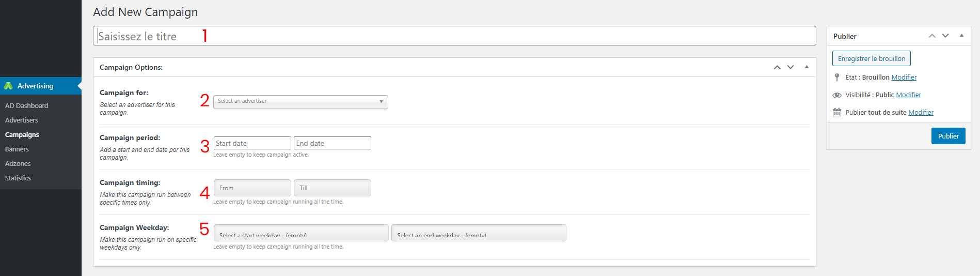This screenshot has width=980, height=276.
Task: Click the Advertising menu logo icon
Action: click(x=8, y=86)
